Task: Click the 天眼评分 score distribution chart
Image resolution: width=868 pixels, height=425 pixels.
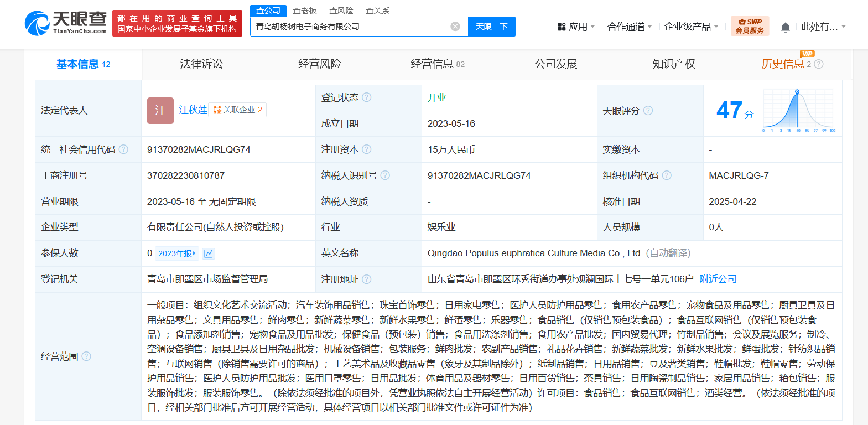Action: (x=798, y=111)
